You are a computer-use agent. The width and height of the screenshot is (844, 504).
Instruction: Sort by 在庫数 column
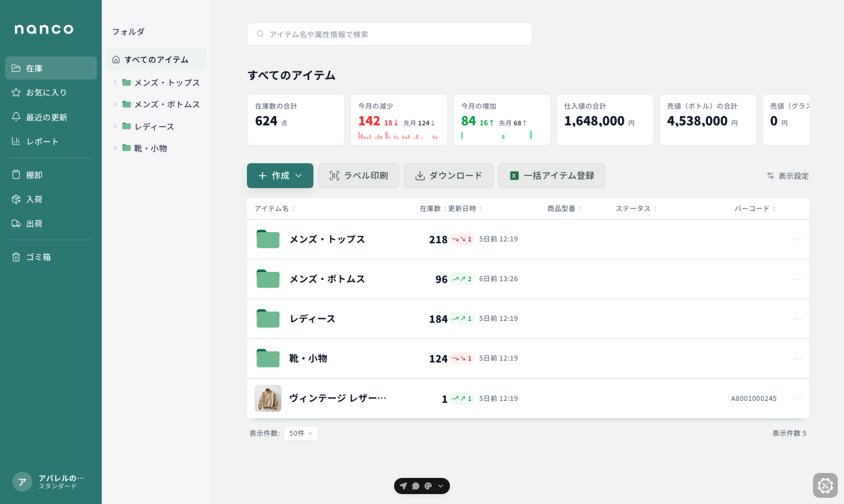click(x=433, y=209)
